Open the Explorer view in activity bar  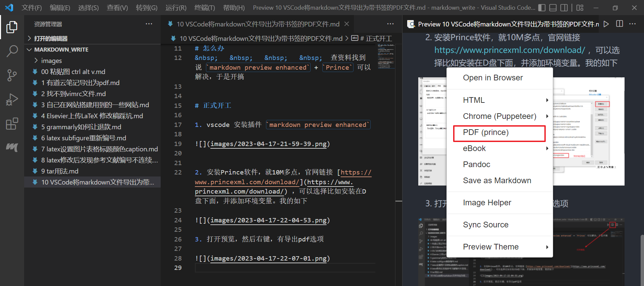click(12, 27)
